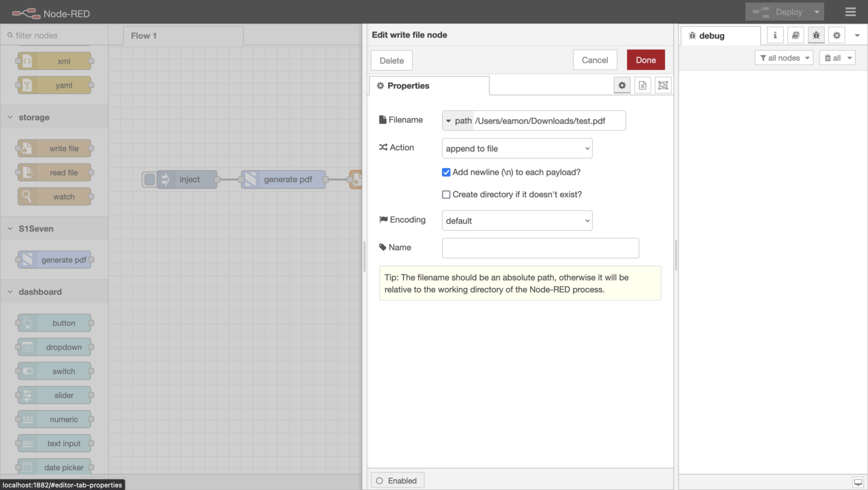Click the node properties gear icon
This screenshot has height=490, width=868.
click(622, 85)
